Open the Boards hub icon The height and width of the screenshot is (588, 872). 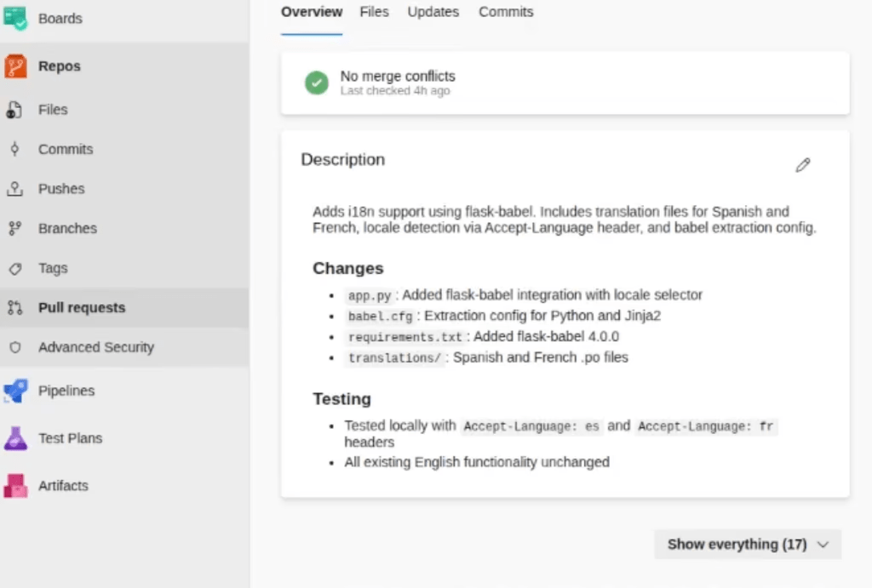[x=15, y=18]
